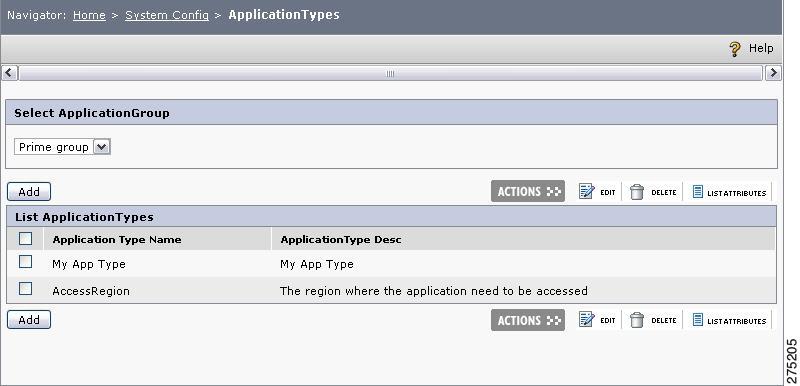Open the Prime group dropdown
Viewport: 800px width, 386px height.
(62, 147)
